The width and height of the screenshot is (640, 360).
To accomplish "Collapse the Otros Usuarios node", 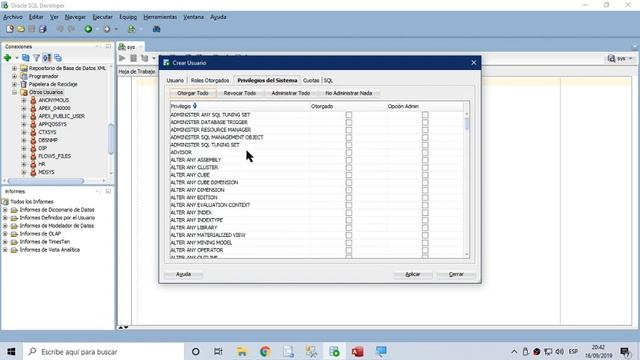I will tap(15, 92).
